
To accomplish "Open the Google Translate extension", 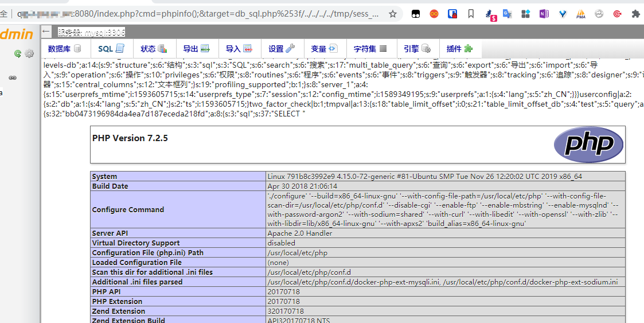I will [508, 14].
